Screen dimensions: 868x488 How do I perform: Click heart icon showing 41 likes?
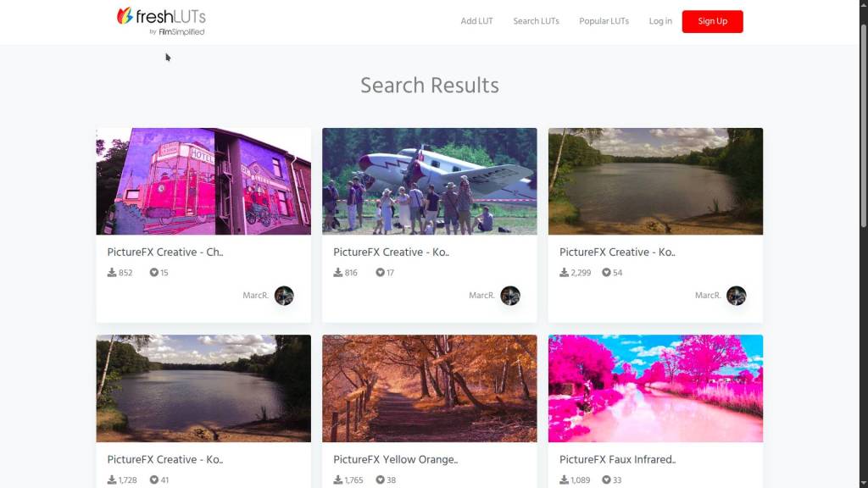click(154, 480)
